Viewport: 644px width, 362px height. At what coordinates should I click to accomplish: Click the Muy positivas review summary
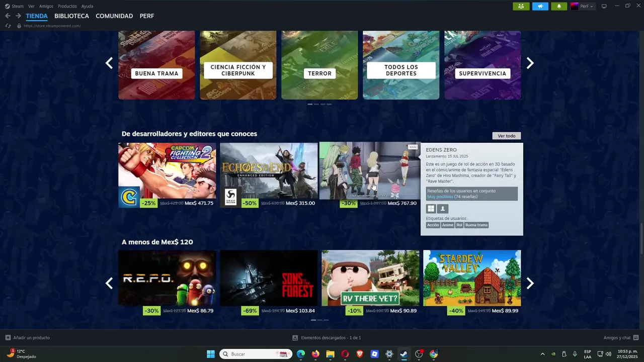[x=440, y=197]
